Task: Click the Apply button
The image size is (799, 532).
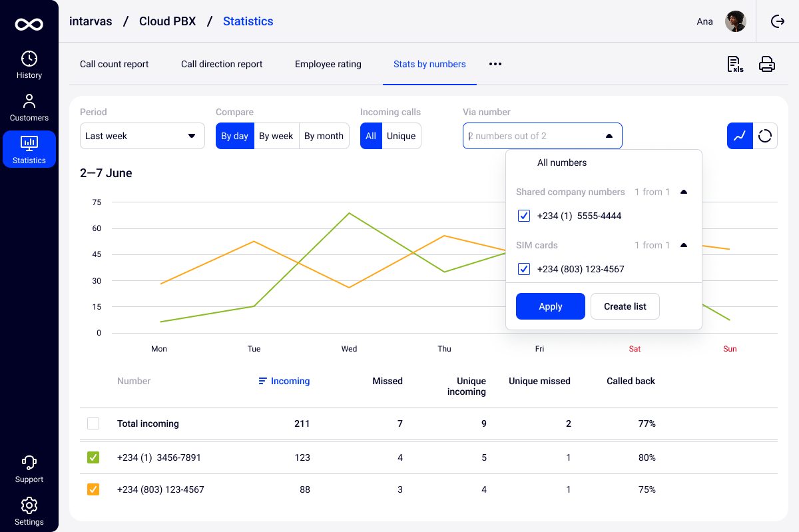Action: [x=551, y=306]
